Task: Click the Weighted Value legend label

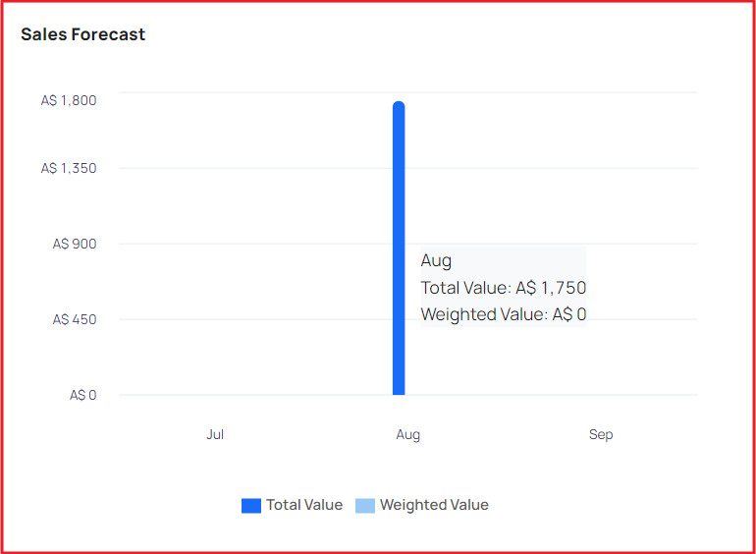Action: 434,505
